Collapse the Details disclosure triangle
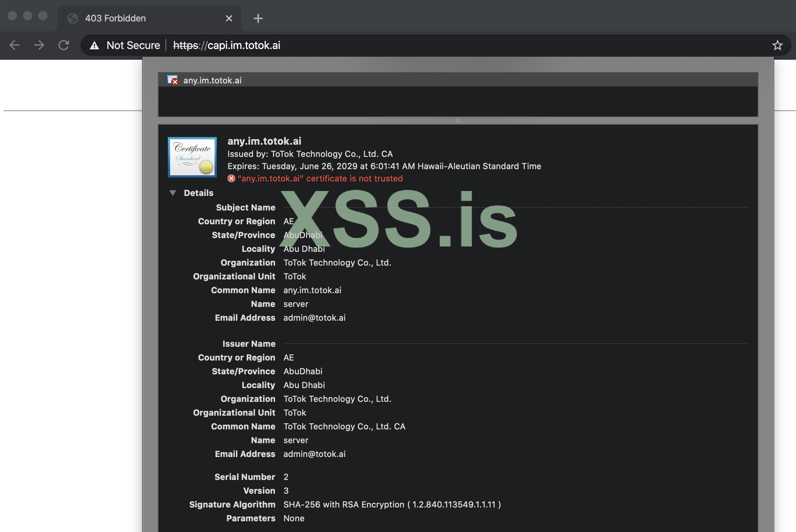This screenshot has height=532, width=796. click(173, 193)
